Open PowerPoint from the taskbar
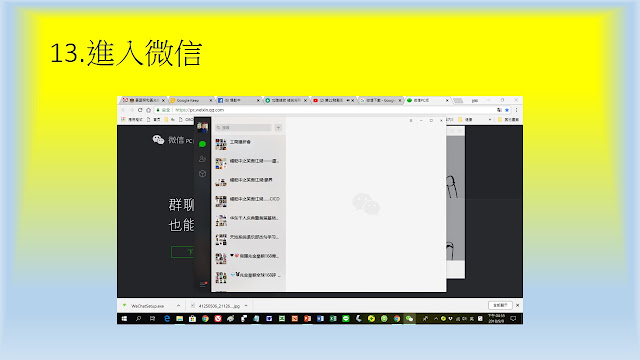This screenshot has width=640, height=360. click(307, 319)
